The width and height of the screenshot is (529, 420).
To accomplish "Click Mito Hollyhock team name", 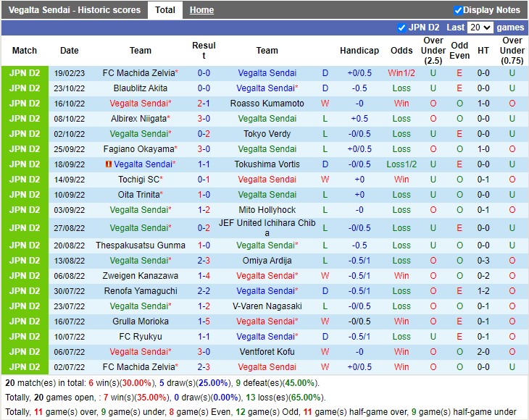I will point(267,210).
